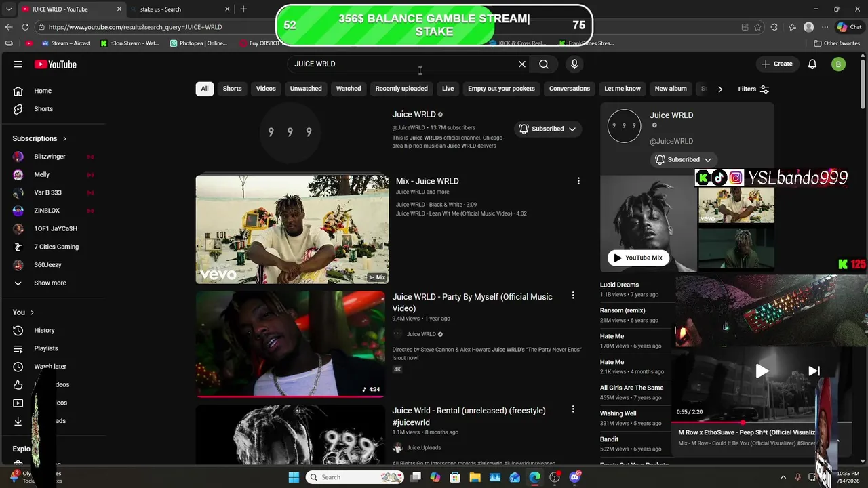Select the Let me know chip
Viewport: 868px width, 488px height.
(x=623, y=89)
